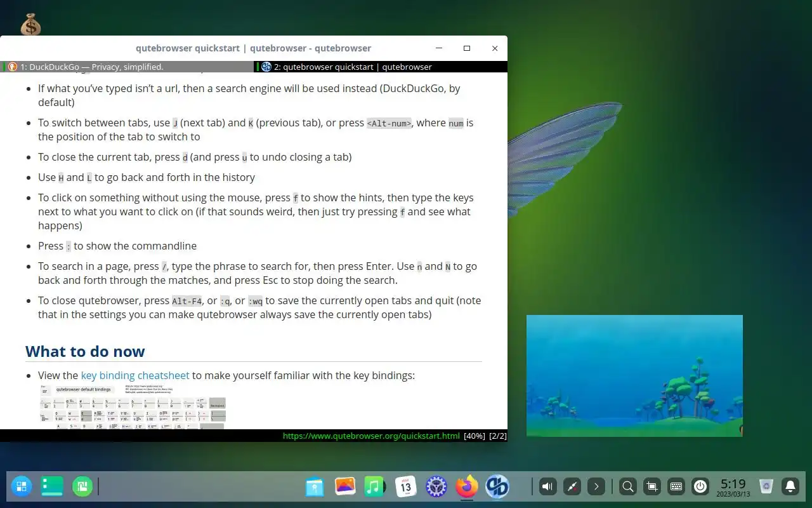
Task: Click the qutebrowser favicon in tab two
Action: [x=266, y=67]
